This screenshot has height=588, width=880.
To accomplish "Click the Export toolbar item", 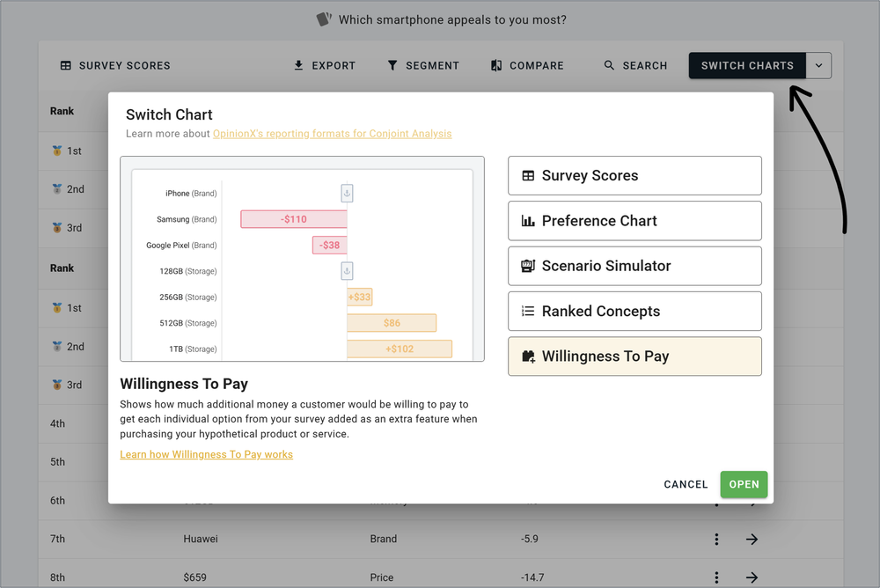I will click(x=325, y=66).
